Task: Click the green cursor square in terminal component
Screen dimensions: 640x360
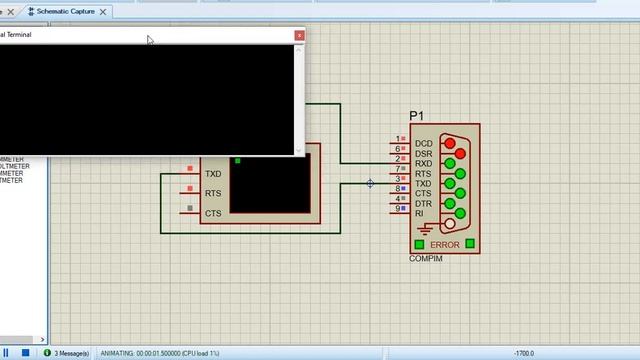Action: 238,161
